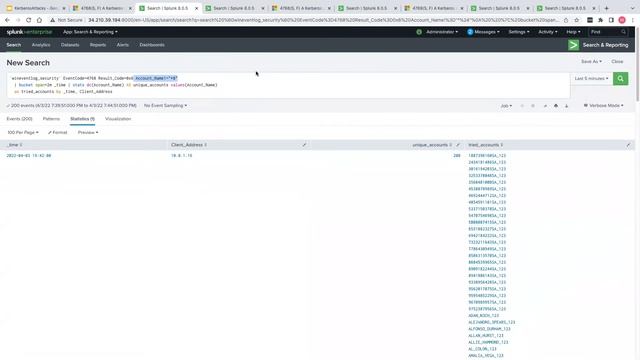Open the Visualization tab
Screen dimensions: 640x360
click(118, 119)
